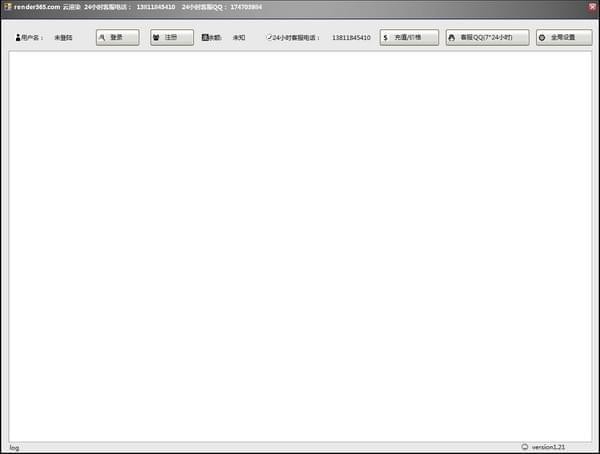Click the phone icon beside 24小时客服电话
Screen dimensions: 600x454
click(268, 38)
